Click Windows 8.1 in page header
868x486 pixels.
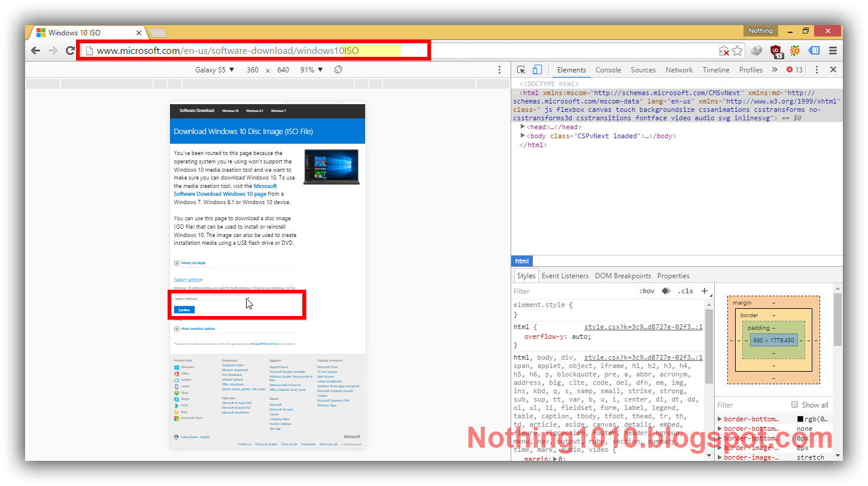[254, 111]
